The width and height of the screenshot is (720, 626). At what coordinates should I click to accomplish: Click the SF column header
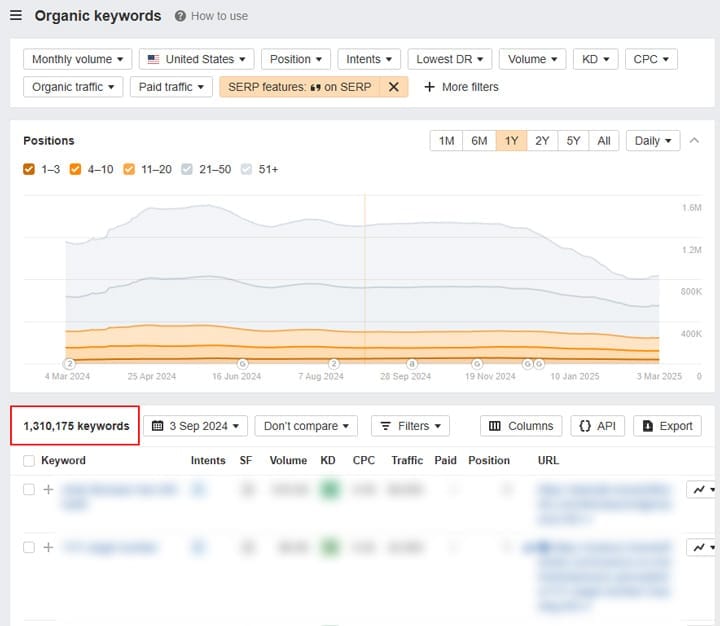click(x=246, y=460)
